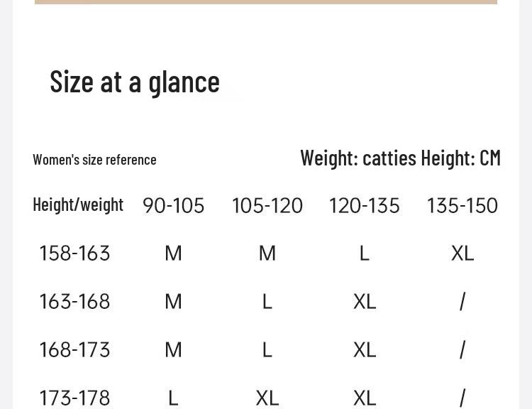This screenshot has width=532, height=409.
Task: Click the "Weight: catties Height: CM" text
Action: click(400, 158)
